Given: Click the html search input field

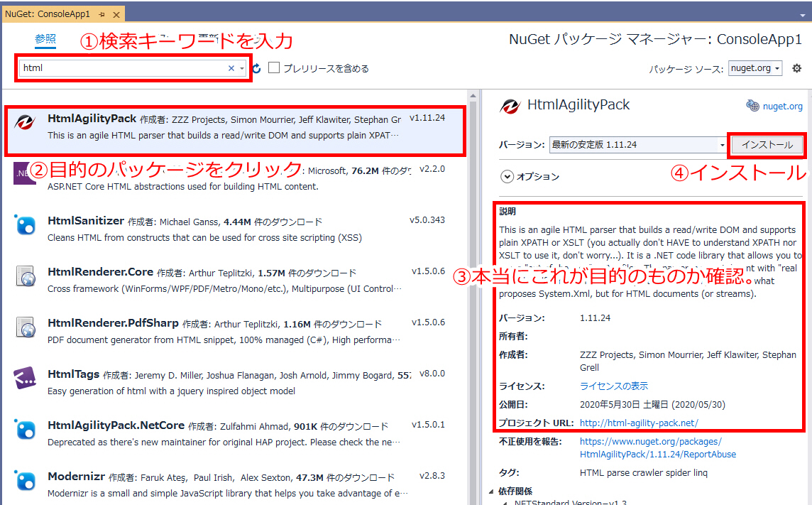Looking at the screenshot, I should tap(124, 68).
